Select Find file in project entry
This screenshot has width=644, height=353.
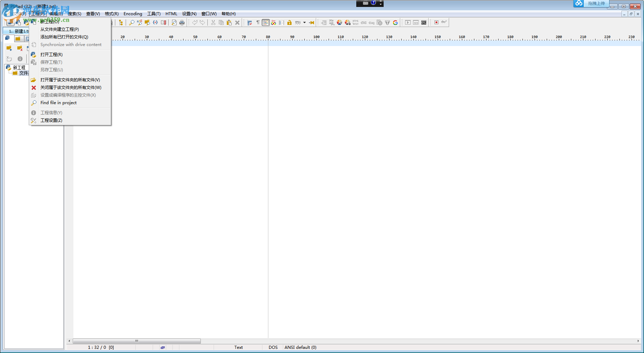pyautogui.click(x=70, y=103)
